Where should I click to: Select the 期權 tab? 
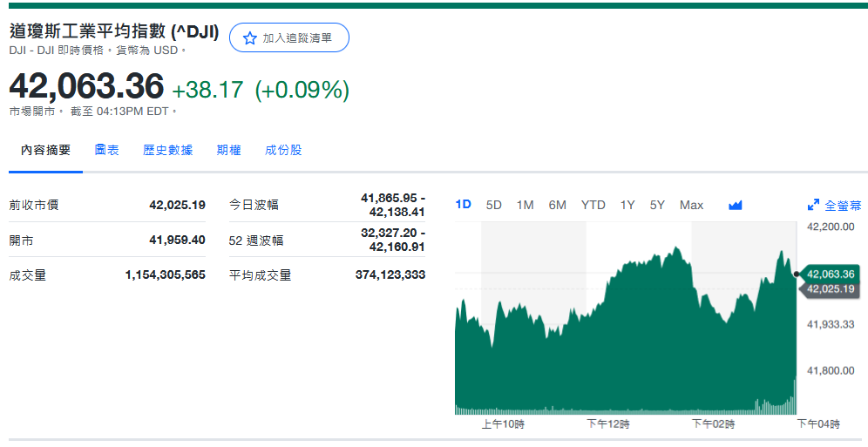(x=228, y=150)
